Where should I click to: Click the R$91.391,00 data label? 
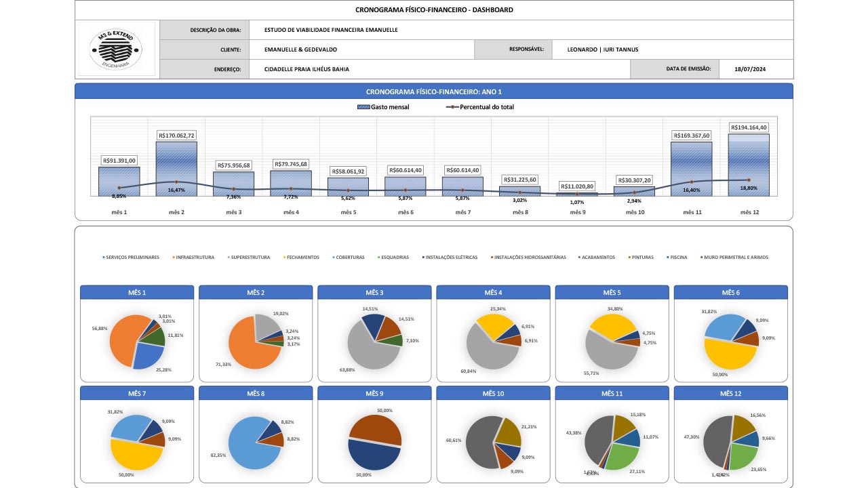click(119, 161)
